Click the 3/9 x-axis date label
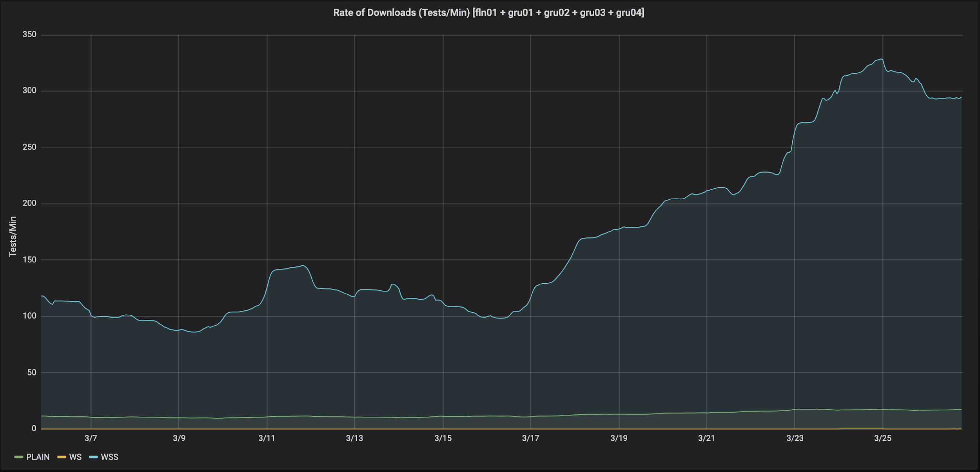The image size is (980, 472). point(179,438)
